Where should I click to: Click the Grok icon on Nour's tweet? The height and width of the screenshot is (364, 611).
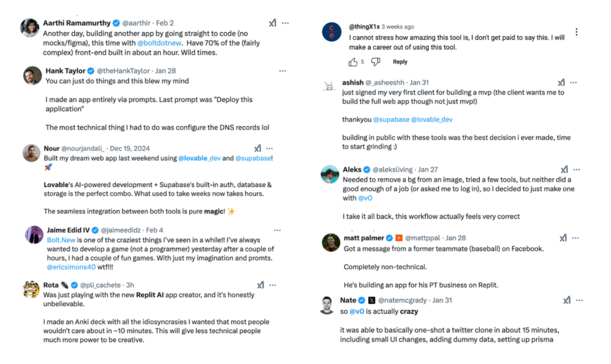(257, 148)
